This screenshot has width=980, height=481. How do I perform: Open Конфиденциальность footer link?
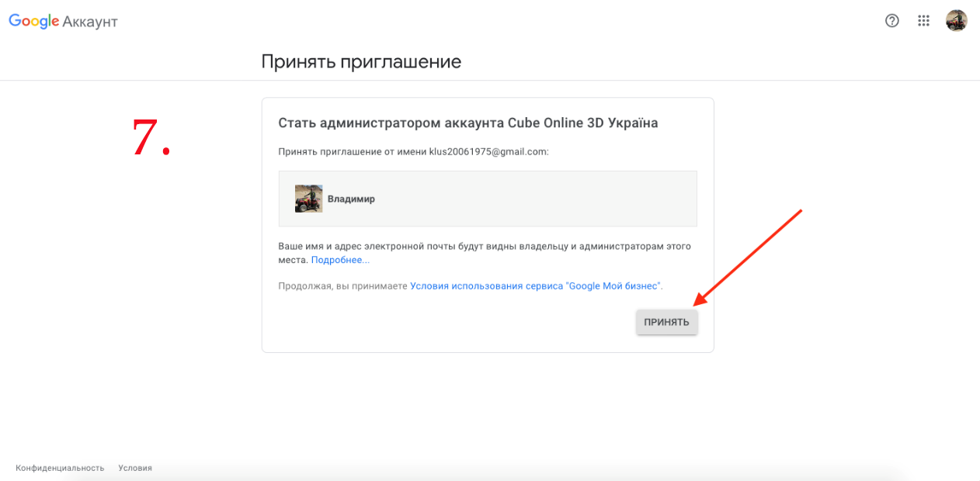60,468
